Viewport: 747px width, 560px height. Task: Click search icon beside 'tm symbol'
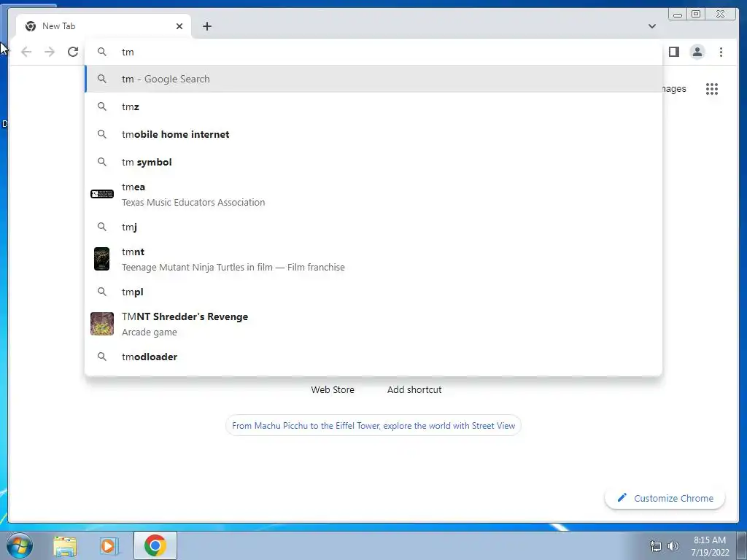(x=102, y=162)
